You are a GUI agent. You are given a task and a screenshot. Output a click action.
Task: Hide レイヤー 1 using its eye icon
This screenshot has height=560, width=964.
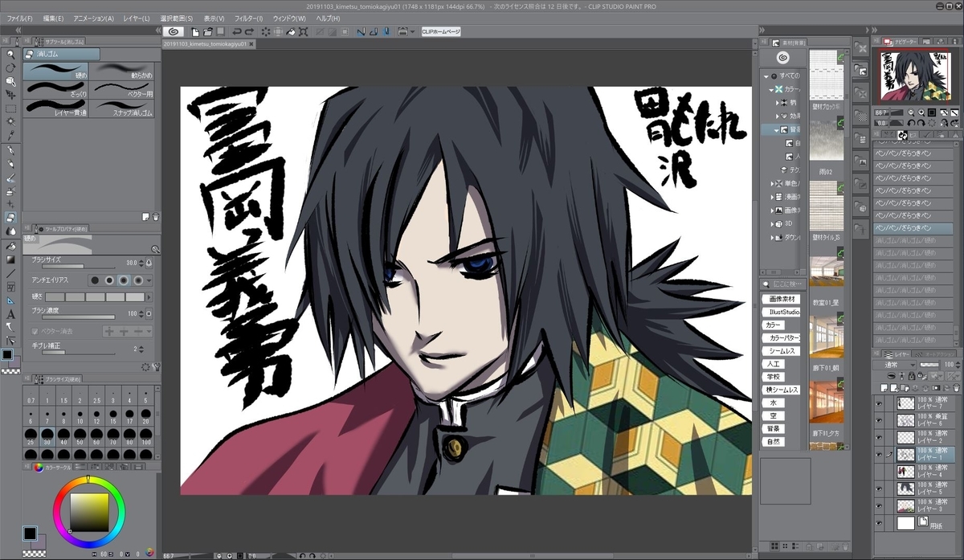pos(880,454)
